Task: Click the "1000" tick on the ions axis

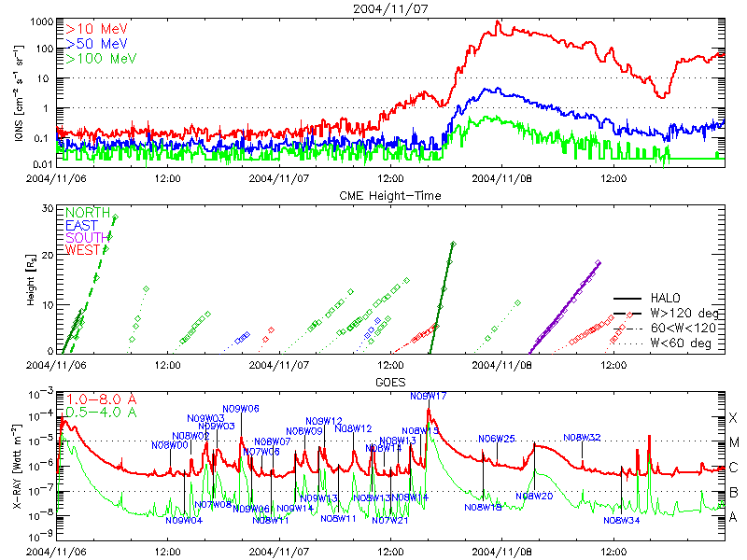Action: (41, 21)
